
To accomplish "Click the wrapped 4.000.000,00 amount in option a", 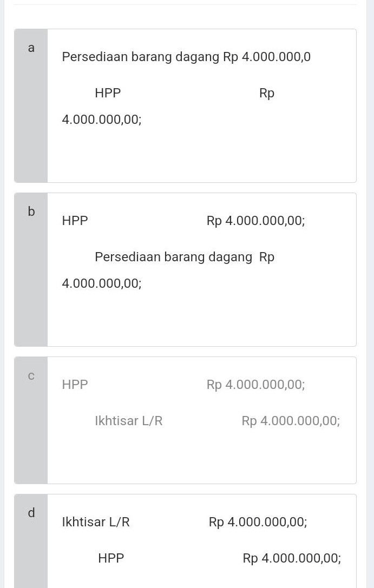I will (102, 119).
